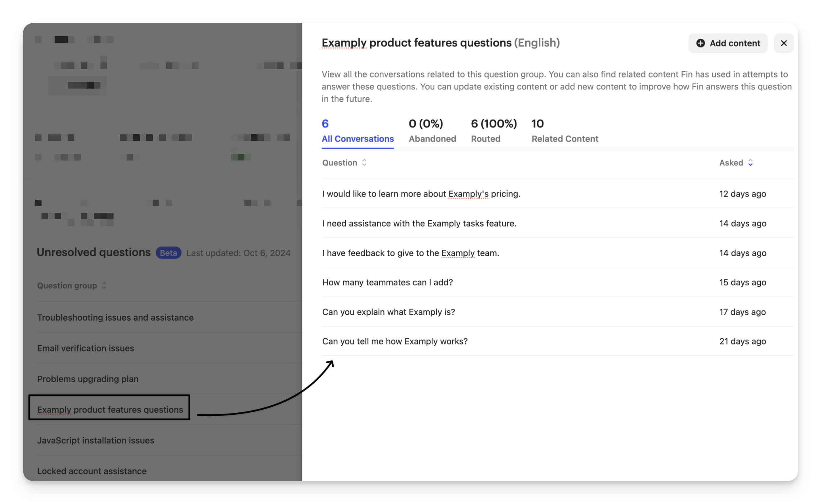Viewport: 821px width, 504px height.
Task: Click the Beta badge
Action: (x=168, y=253)
